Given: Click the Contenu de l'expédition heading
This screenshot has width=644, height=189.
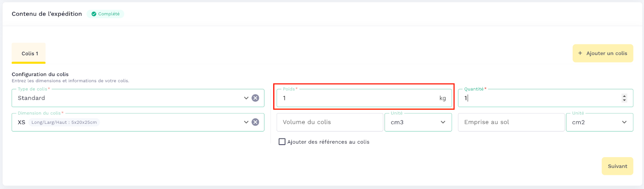Looking at the screenshot, I should pyautogui.click(x=47, y=14).
